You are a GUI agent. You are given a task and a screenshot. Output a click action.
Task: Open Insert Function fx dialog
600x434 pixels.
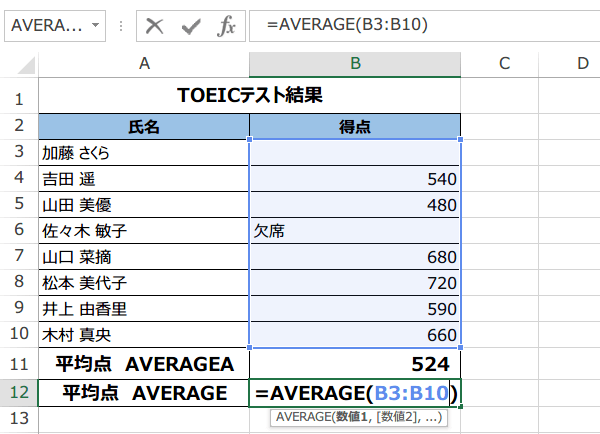click(226, 26)
